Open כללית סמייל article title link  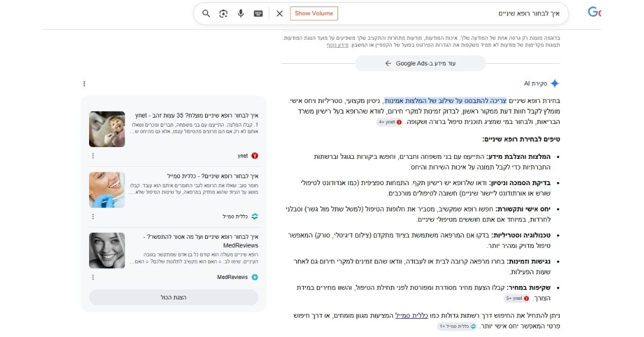213,176
